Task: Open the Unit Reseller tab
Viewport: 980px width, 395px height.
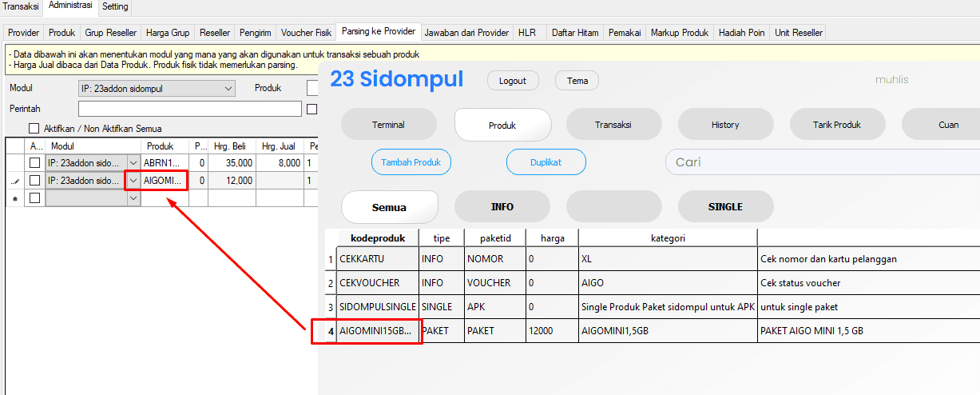Action: [x=798, y=33]
